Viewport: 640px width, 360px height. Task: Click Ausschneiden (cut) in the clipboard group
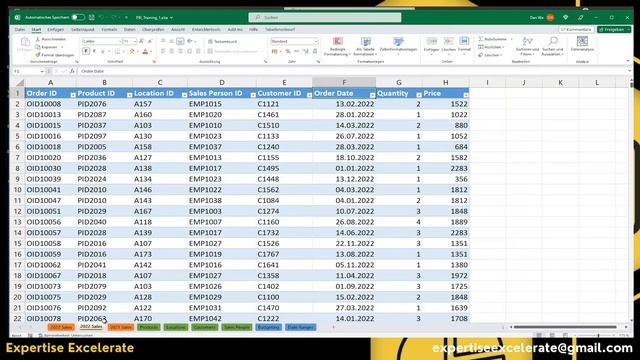[51, 39]
